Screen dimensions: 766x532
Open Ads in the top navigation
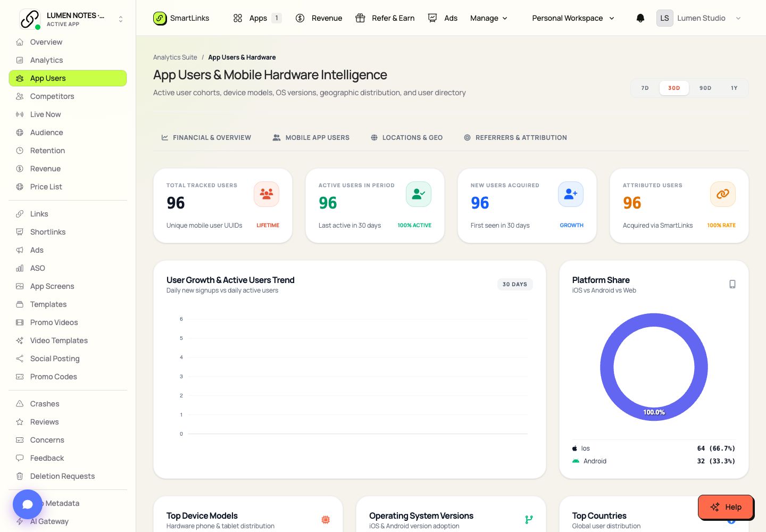(x=443, y=18)
